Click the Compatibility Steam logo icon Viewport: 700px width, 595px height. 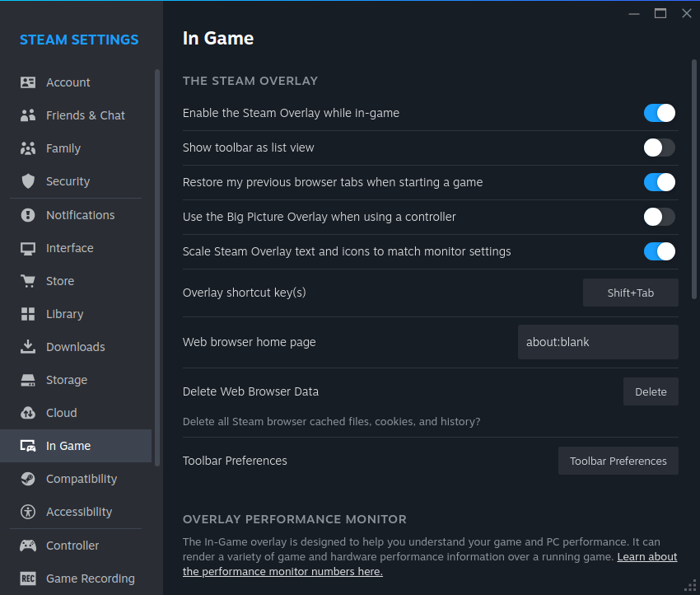pos(28,479)
